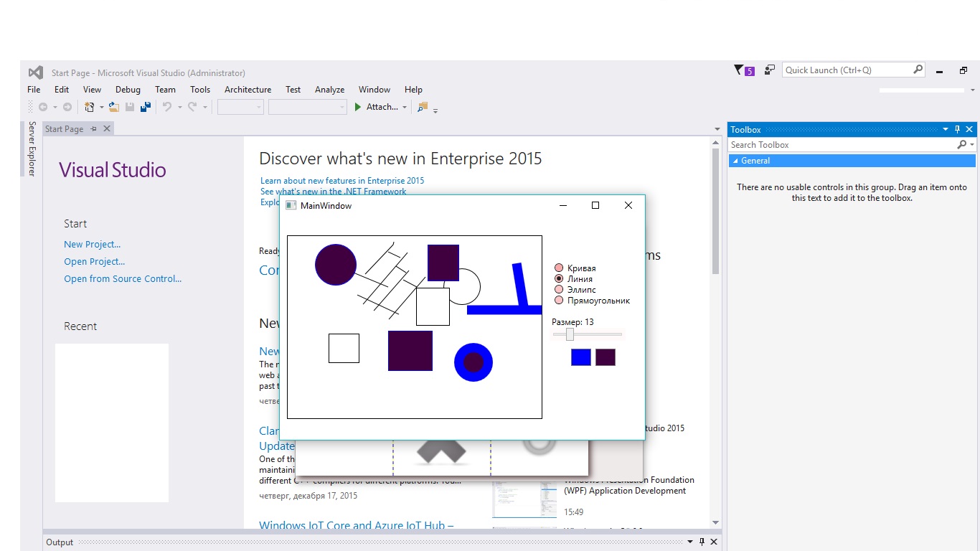Click the Размер slider thumb
Image resolution: width=980 pixels, height=551 pixels.
[x=570, y=334]
